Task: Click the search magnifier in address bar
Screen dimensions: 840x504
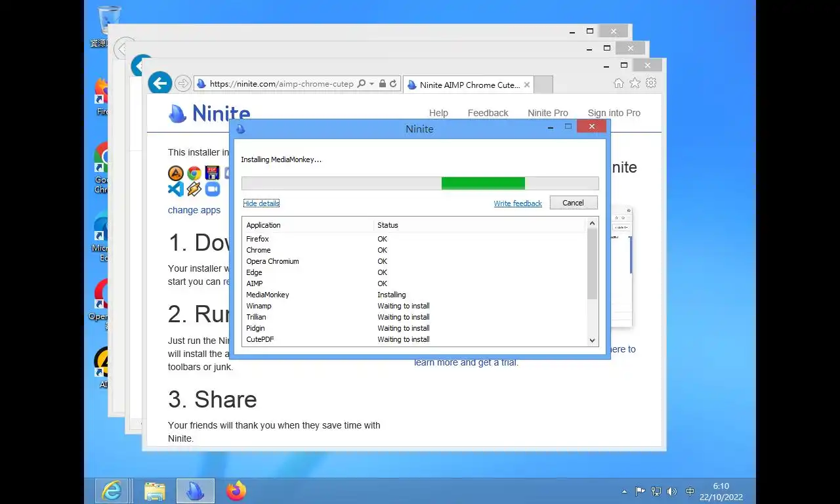Action: (362, 84)
